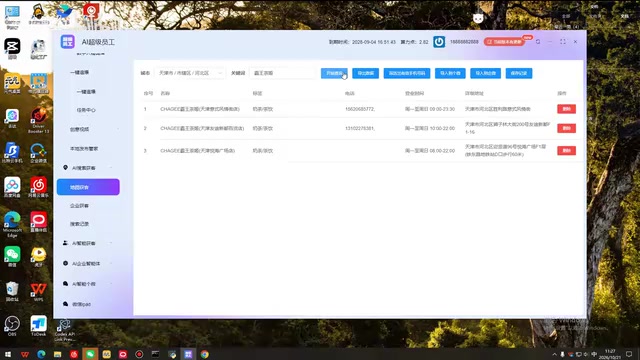
Task: Open Microsoft Edge desktop shortcut
Action: (12, 224)
